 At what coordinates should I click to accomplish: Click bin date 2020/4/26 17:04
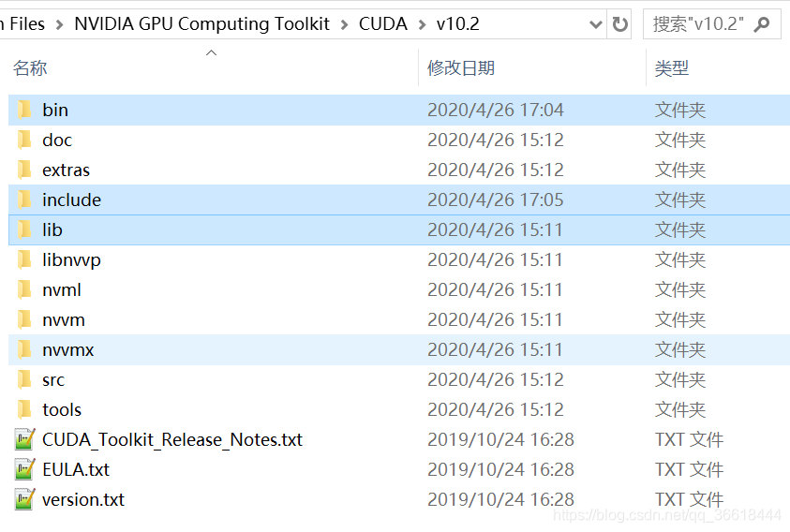coord(495,110)
